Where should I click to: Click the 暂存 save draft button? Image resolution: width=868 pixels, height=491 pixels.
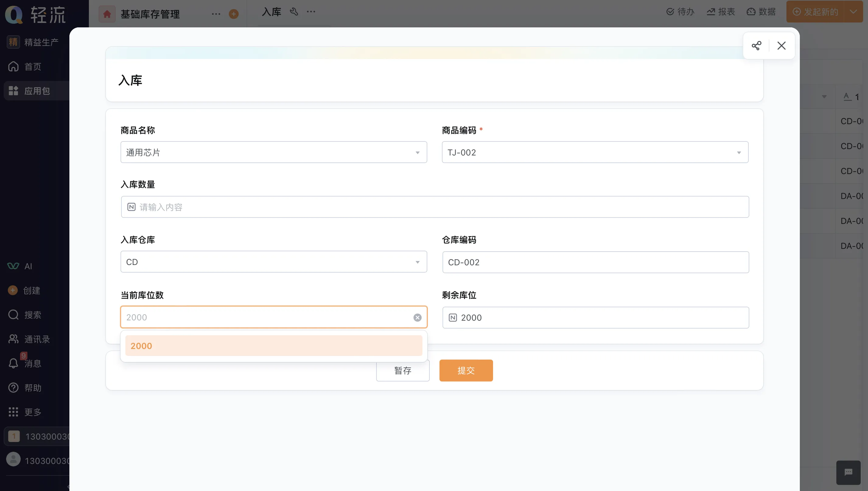click(402, 370)
